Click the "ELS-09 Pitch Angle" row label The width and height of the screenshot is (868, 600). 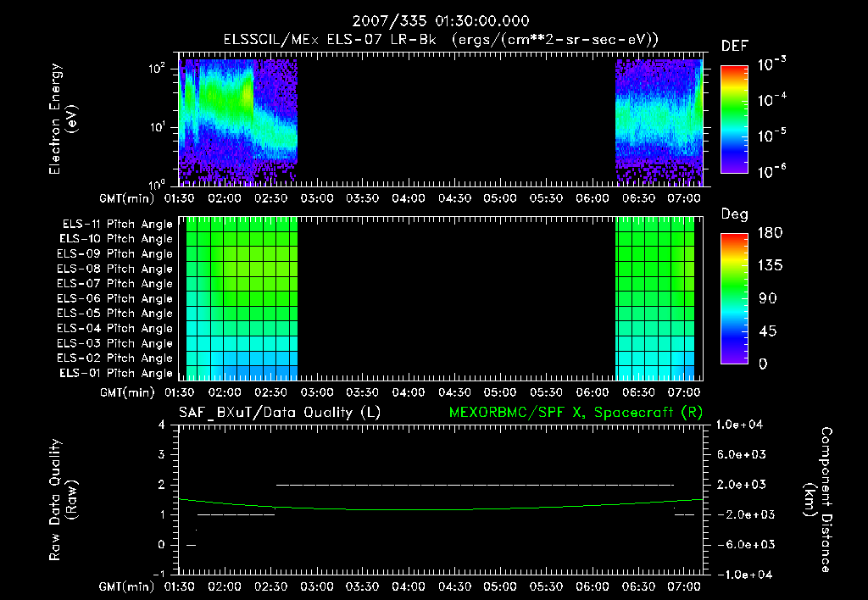(x=115, y=254)
